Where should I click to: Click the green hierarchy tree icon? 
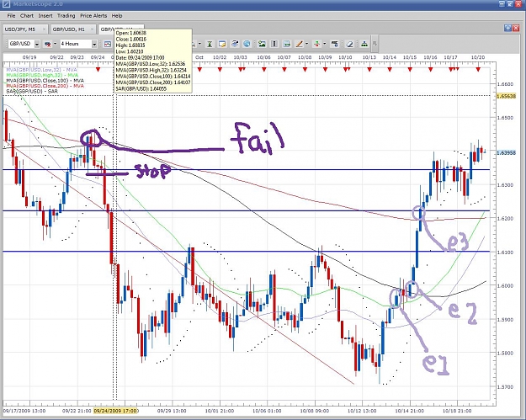point(364,44)
